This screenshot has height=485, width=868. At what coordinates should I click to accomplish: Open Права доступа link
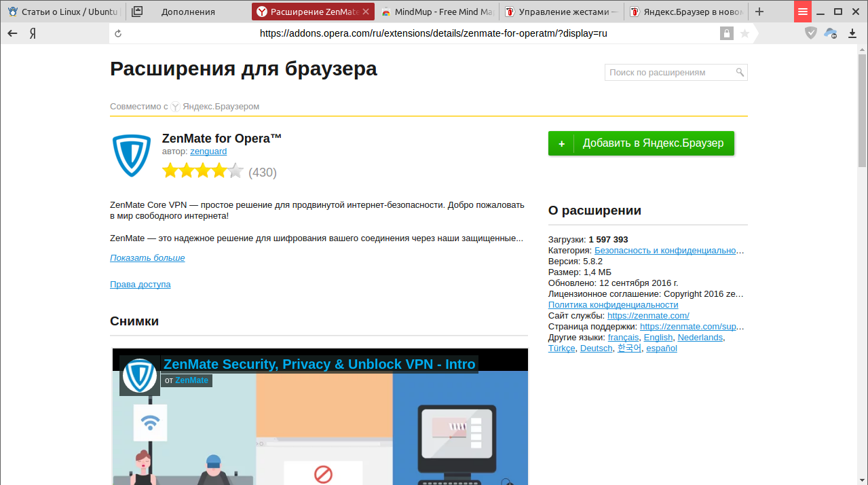click(140, 285)
